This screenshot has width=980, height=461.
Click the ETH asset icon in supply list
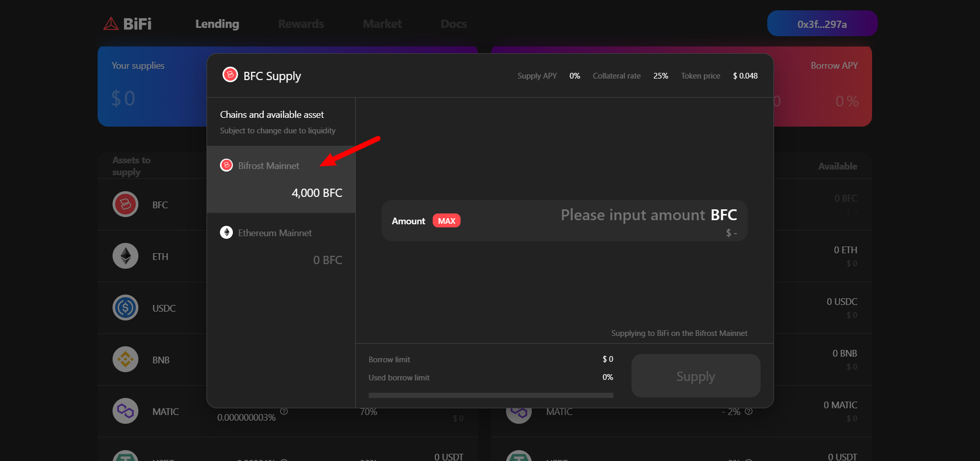[125, 256]
